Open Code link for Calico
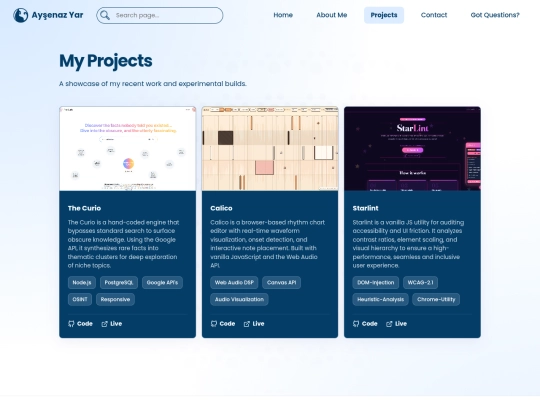This screenshot has height=405, width=540. [x=223, y=324]
